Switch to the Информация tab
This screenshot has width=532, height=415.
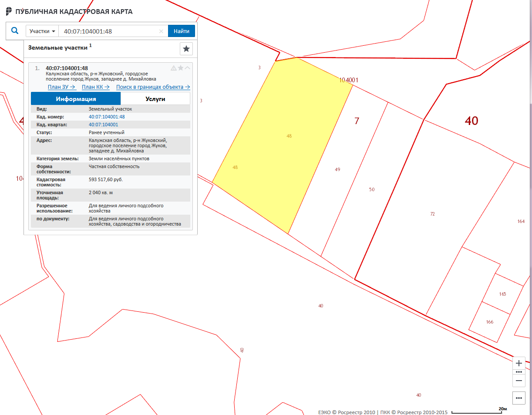point(76,99)
